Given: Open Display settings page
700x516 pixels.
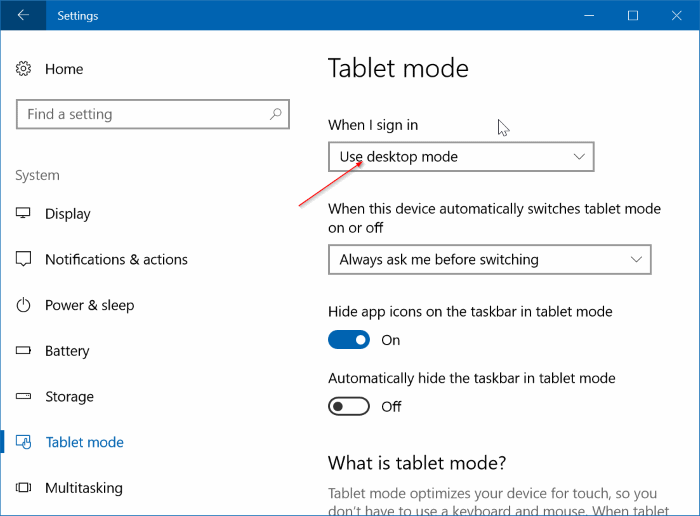Looking at the screenshot, I should click(68, 214).
